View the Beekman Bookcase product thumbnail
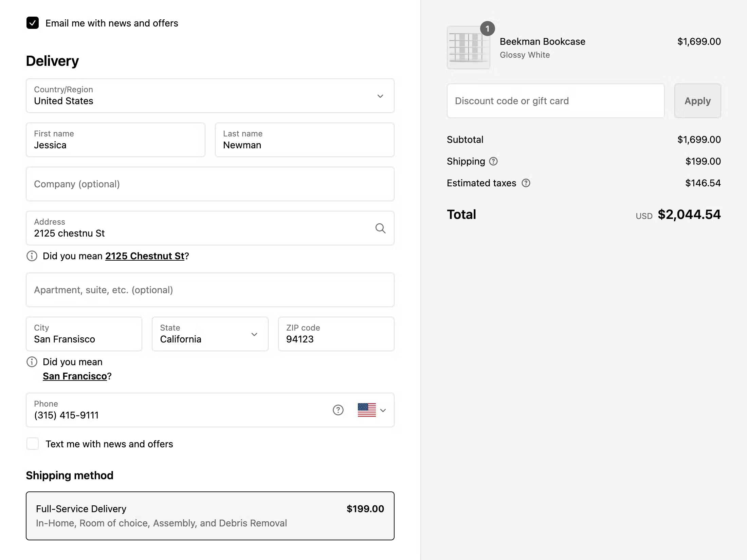The height and width of the screenshot is (560, 747). [468, 47]
